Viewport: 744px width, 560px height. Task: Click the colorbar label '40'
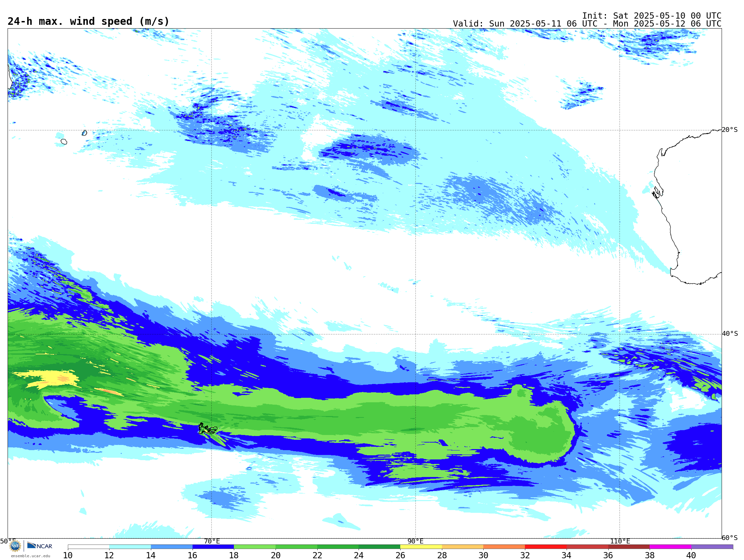[x=691, y=556]
